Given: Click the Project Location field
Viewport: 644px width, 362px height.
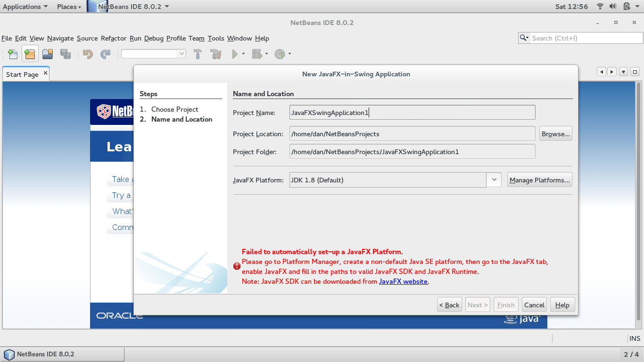Looking at the screenshot, I should click(413, 133).
